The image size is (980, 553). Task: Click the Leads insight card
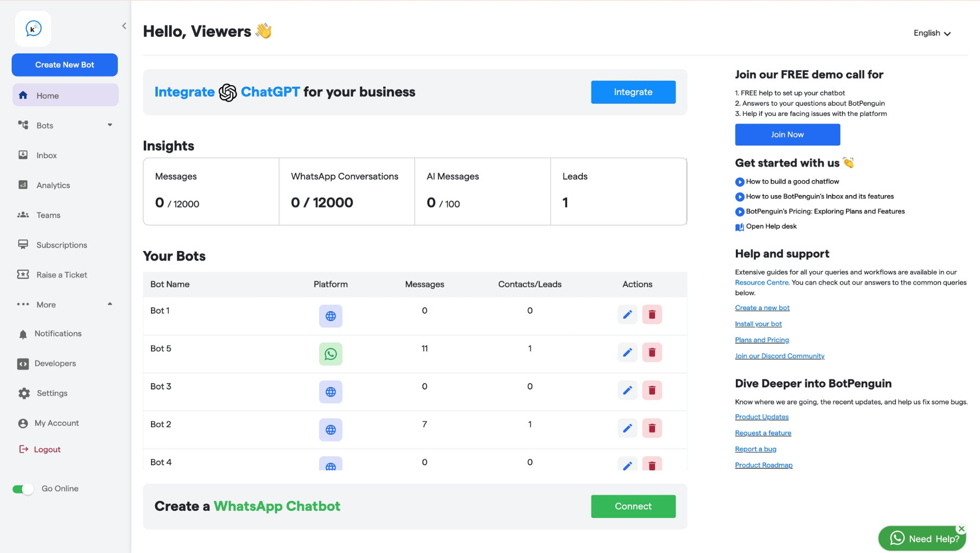click(x=619, y=191)
